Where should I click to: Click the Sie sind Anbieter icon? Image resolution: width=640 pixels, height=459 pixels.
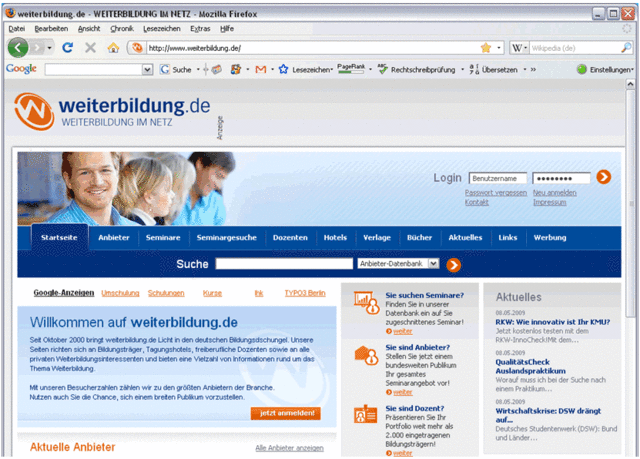click(366, 355)
